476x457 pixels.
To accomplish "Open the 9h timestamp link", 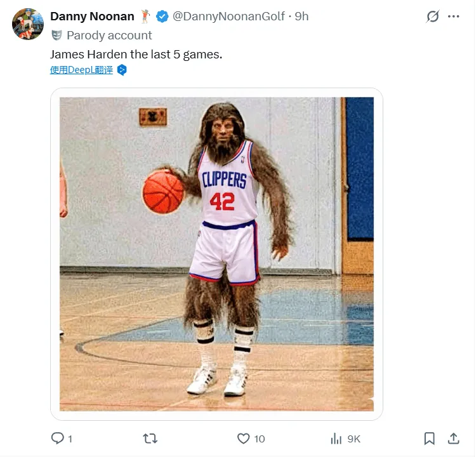I will tap(301, 17).
